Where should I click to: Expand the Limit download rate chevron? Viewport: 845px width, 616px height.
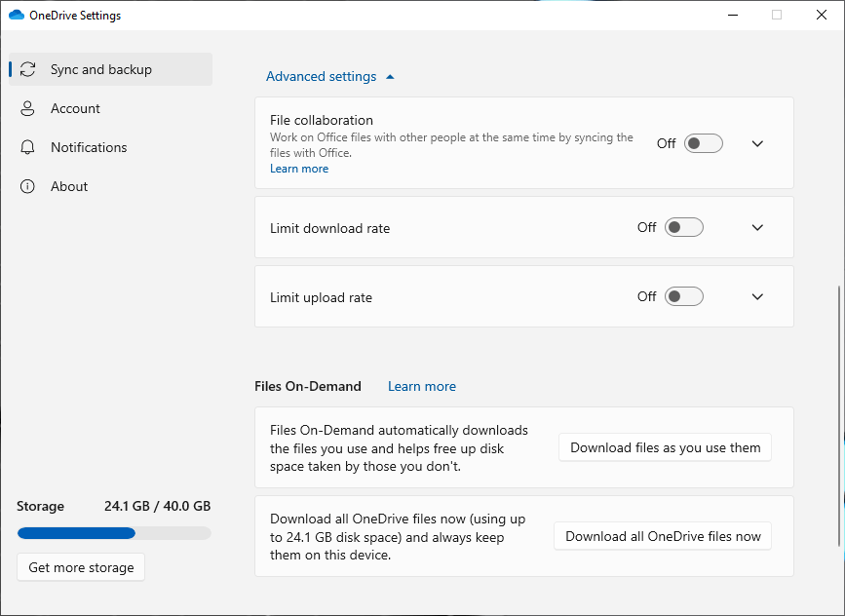757,227
